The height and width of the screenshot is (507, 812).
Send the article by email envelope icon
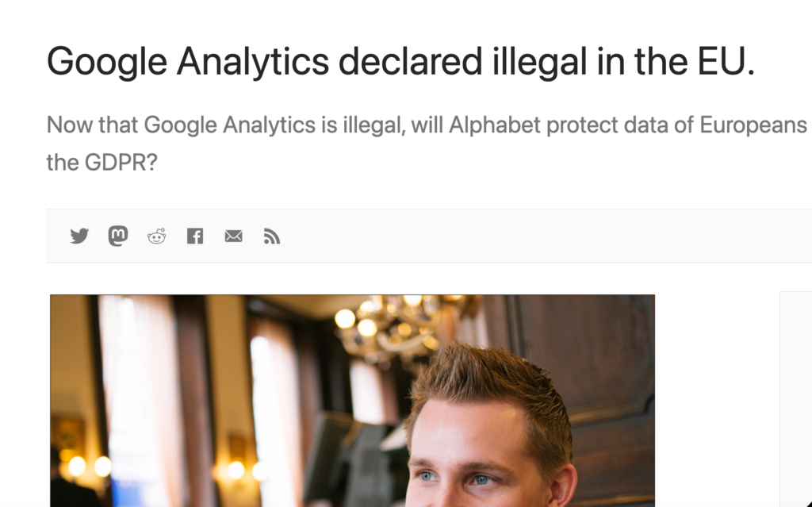(x=234, y=236)
